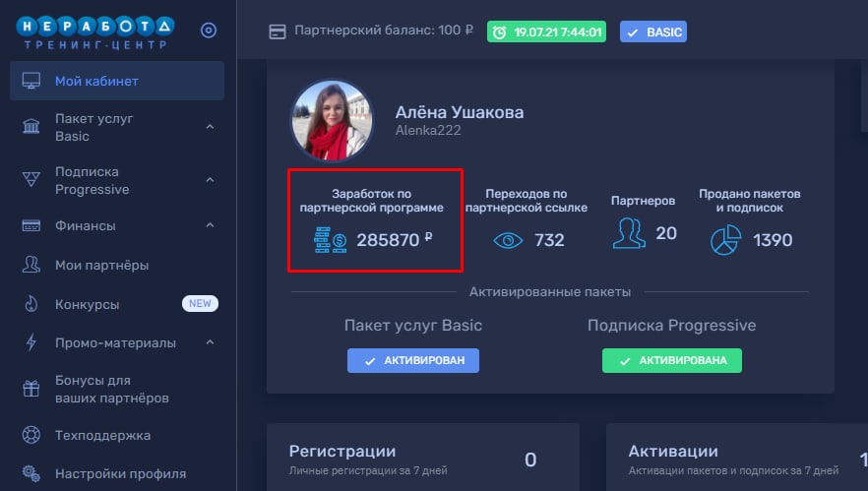
Task: Click the Регистрации stats card
Action: tap(423, 458)
